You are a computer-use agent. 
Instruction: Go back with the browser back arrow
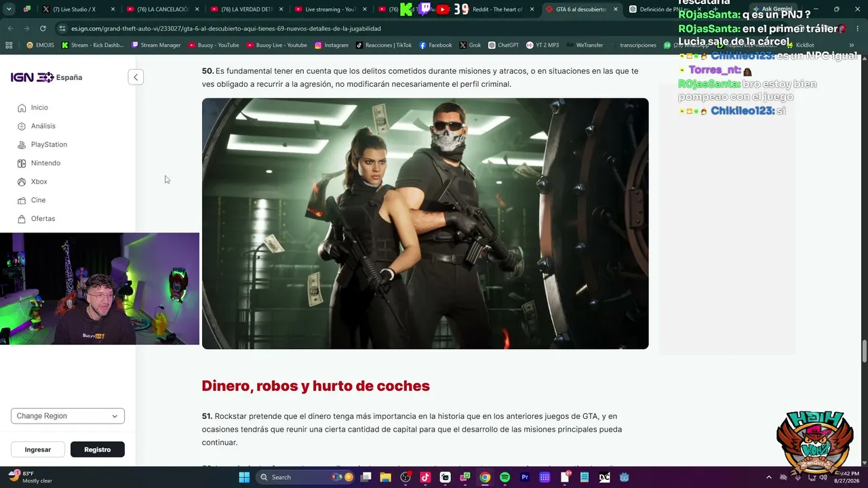pyautogui.click(x=11, y=28)
